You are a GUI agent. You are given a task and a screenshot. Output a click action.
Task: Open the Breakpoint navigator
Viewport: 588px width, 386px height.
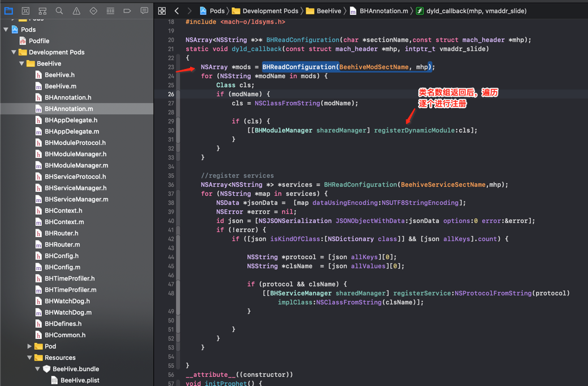click(127, 11)
